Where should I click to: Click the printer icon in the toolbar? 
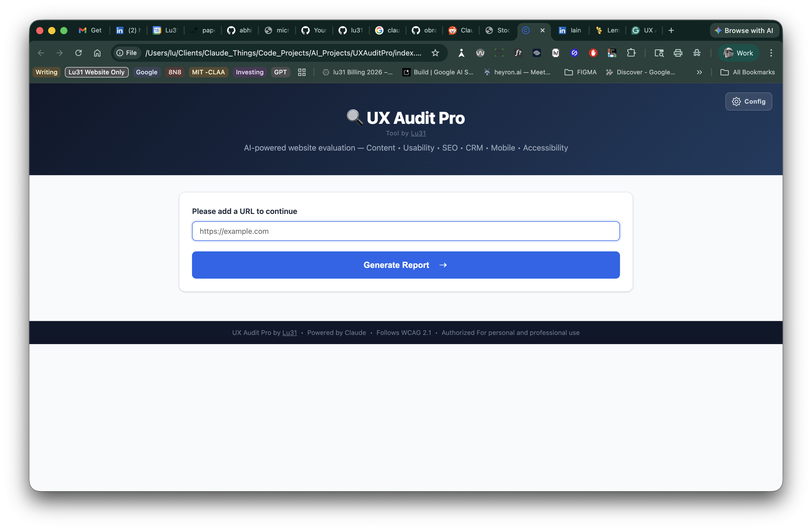pyautogui.click(x=678, y=53)
